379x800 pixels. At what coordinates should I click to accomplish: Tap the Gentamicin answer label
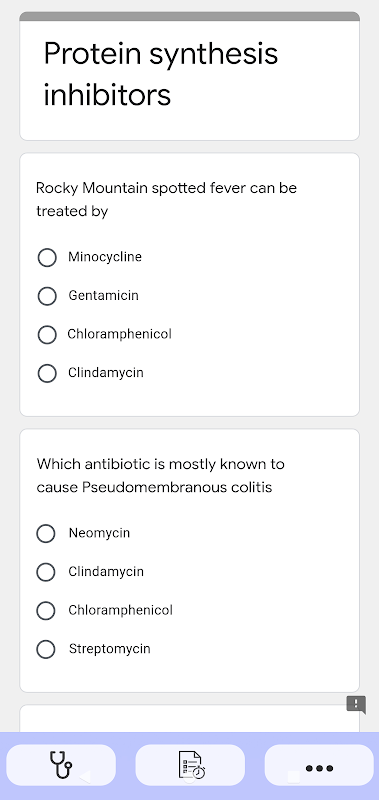pyautogui.click(x=104, y=295)
